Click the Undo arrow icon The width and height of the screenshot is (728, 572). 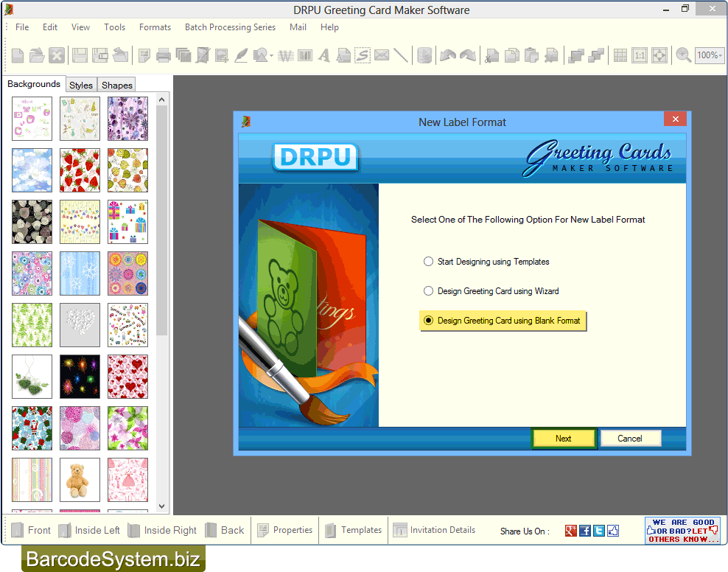pyautogui.click(x=448, y=56)
